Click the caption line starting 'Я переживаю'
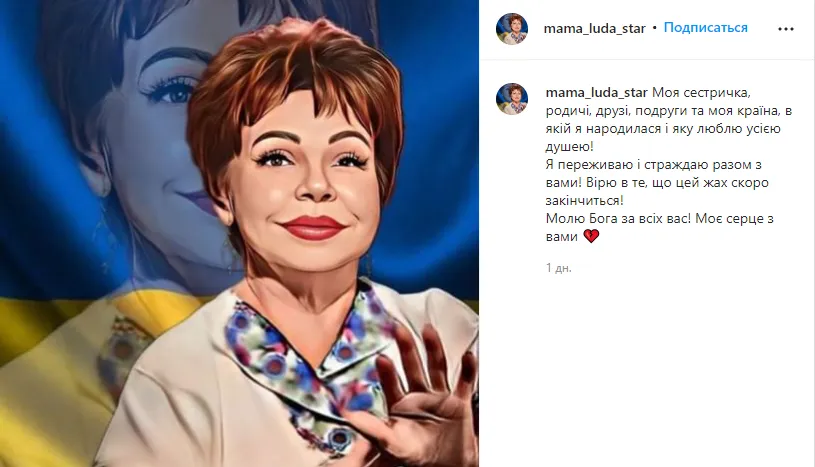The image size is (815, 467). [654, 165]
